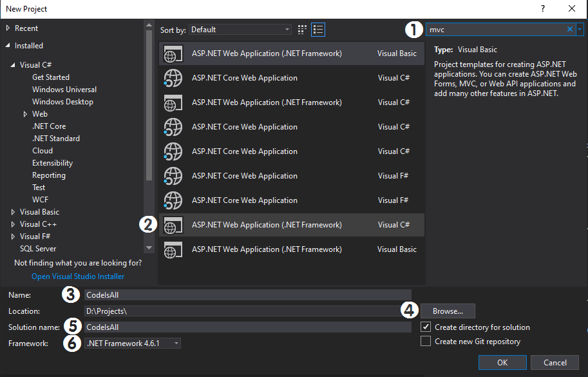Click the category tree scrollbar up arrow
This screenshot has height=377, width=588.
point(149,25)
